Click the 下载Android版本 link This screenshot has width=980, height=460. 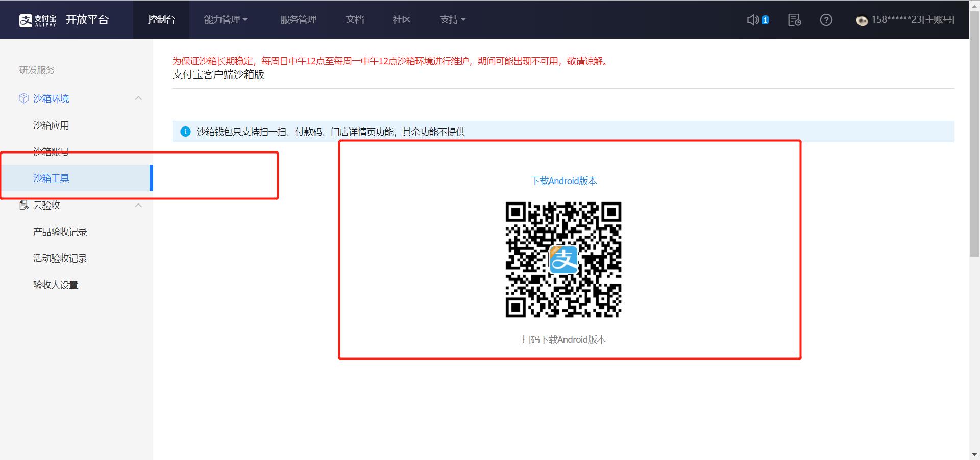[x=563, y=181]
